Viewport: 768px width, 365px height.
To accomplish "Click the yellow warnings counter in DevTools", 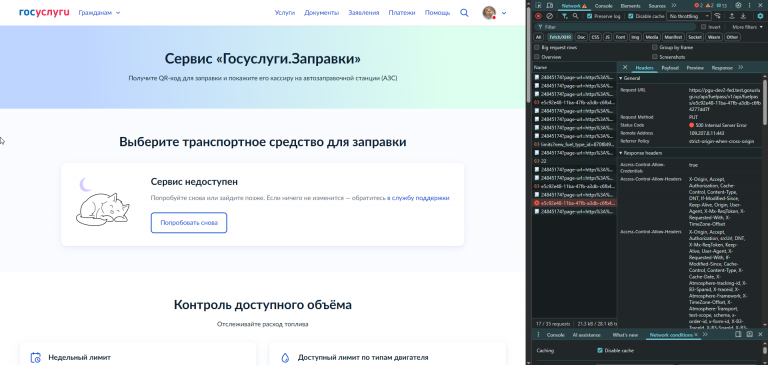I will (x=709, y=5).
